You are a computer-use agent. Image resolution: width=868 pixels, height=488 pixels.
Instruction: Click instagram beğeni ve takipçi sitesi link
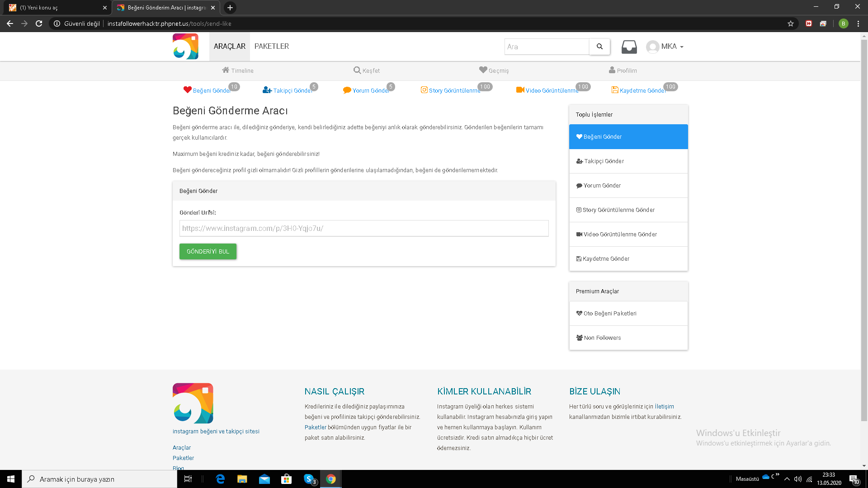[216, 431]
